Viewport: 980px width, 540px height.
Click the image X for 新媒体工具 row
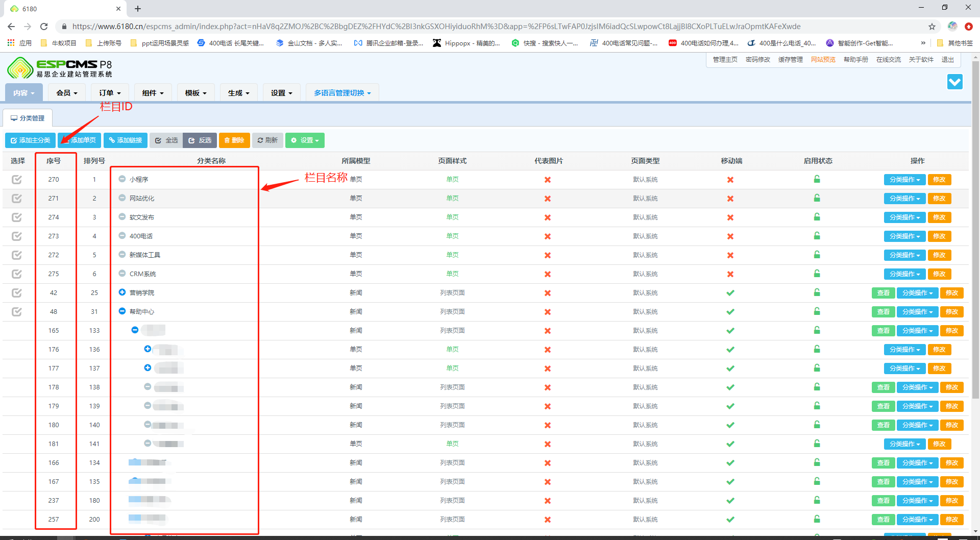[x=548, y=255]
